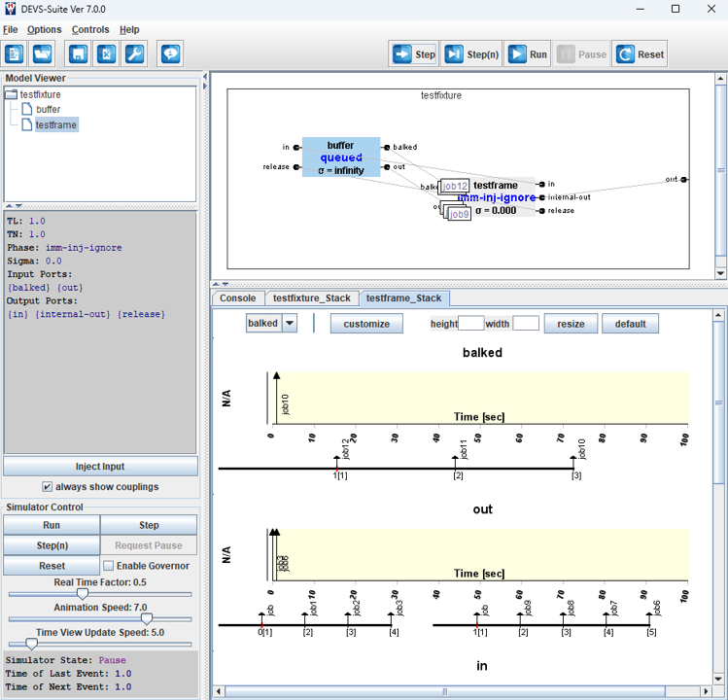Click the Inject Input button
728x700 pixels.
[100, 467]
